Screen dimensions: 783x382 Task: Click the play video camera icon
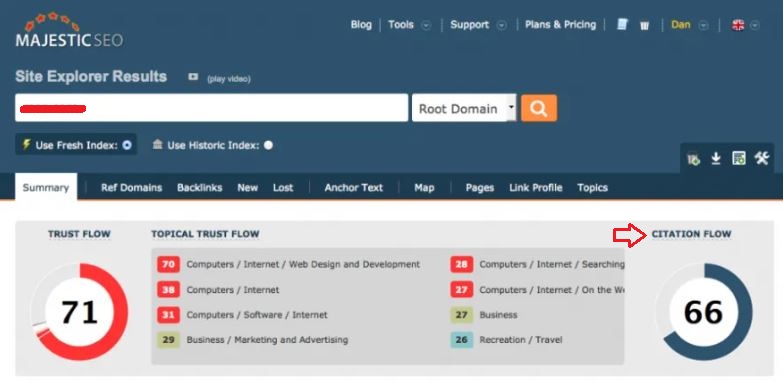pos(193,77)
